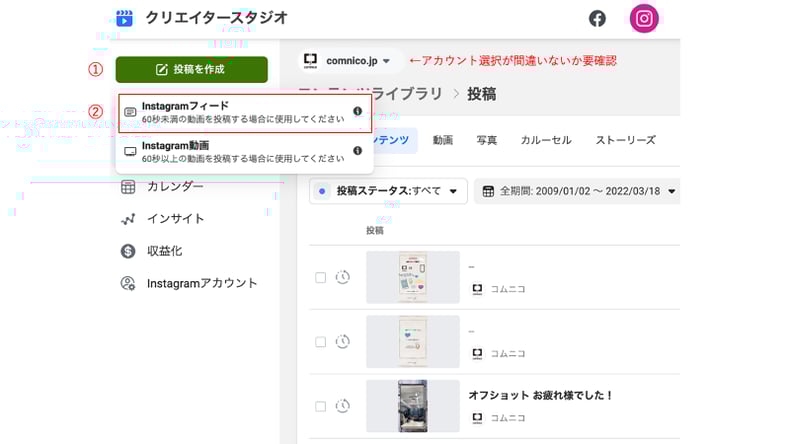Switch to the ストーリーズ tab
The width and height of the screenshot is (790, 444).
[x=626, y=140]
